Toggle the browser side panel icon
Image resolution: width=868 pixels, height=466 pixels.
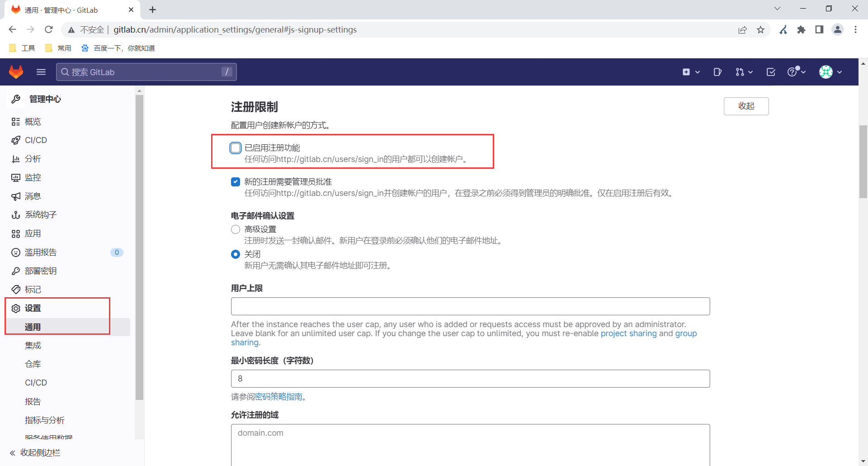pyautogui.click(x=819, y=30)
